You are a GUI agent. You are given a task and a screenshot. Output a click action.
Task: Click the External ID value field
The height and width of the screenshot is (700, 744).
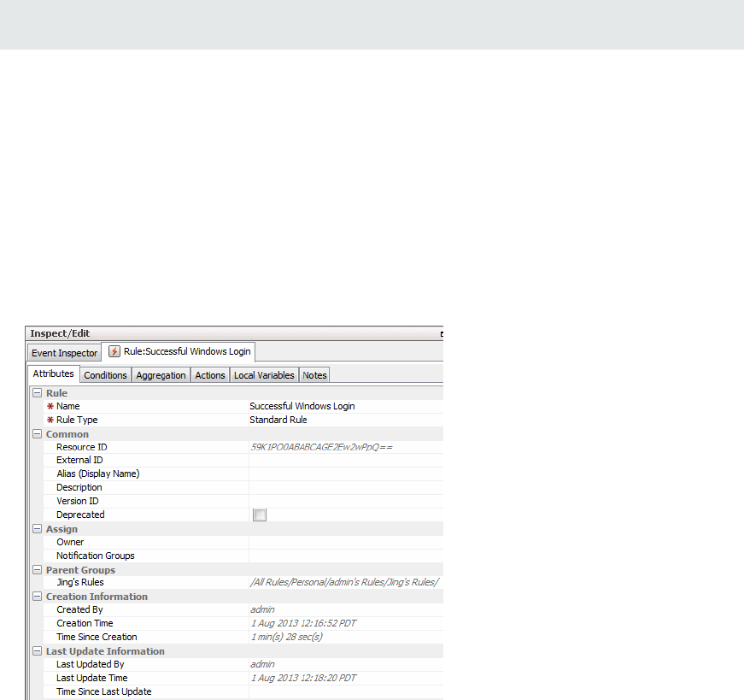(346, 460)
